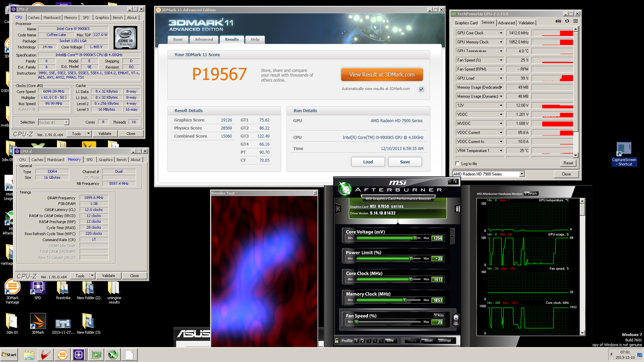
Task: Open the SPD desktop shortcut
Action: (38, 290)
